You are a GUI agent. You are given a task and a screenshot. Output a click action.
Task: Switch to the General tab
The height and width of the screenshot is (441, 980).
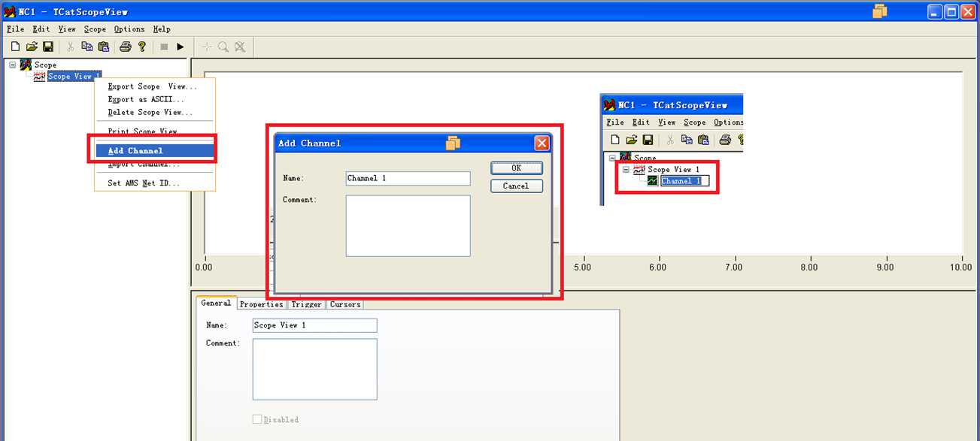(x=217, y=303)
